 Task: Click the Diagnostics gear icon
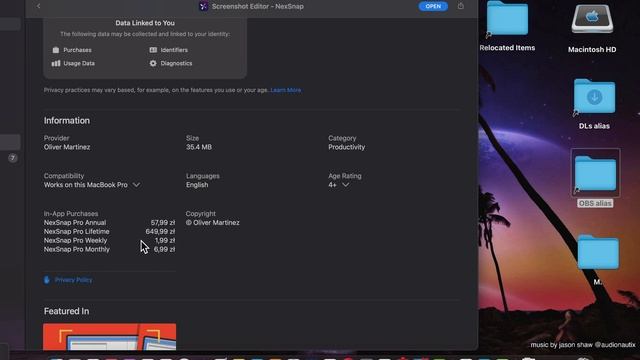[x=153, y=63]
